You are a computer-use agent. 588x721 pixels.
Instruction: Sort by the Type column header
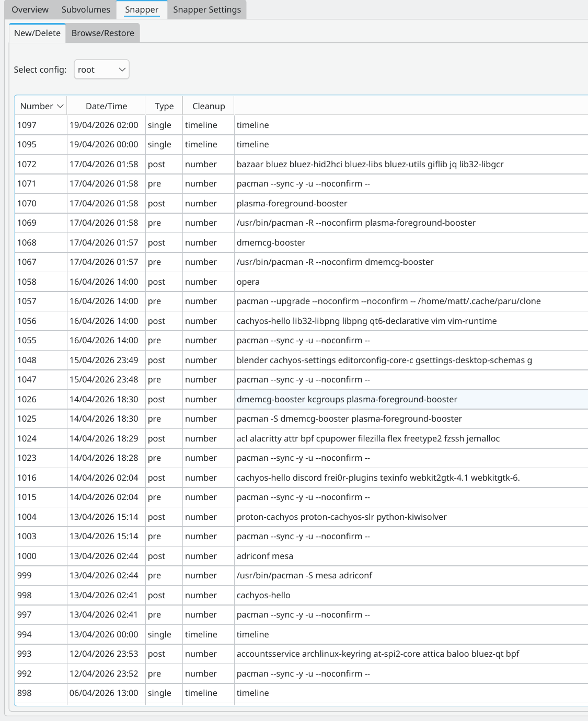(164, 106)
